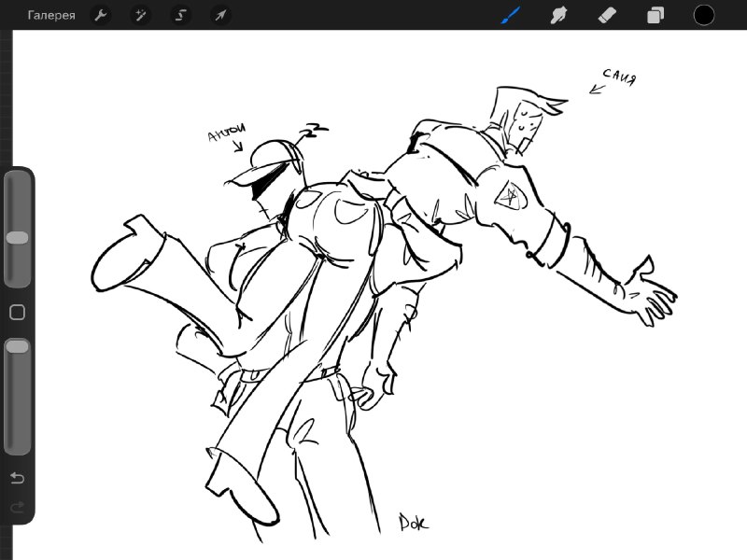Image resolution: width=747 pixels, height=560 pixels.
Task: Open the Actions wrench menu
Action: point(101,15)
